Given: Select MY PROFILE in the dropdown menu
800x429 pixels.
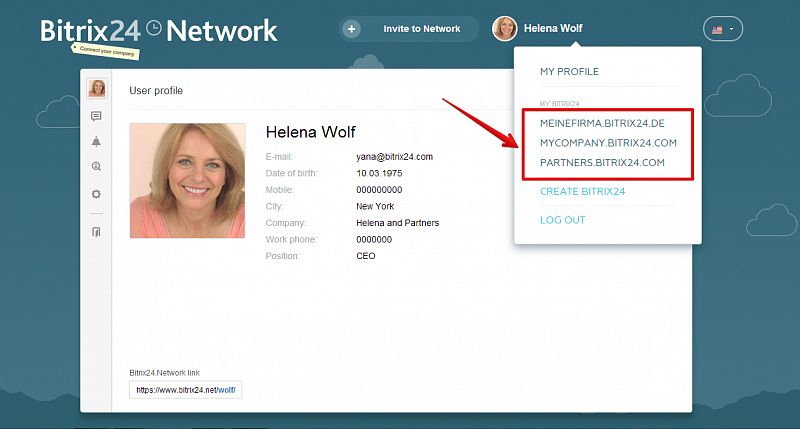Looking at the screenshot, I should pos(569,72).
